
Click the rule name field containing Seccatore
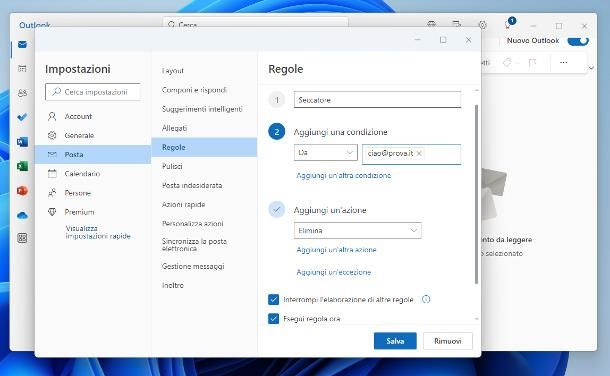[377, 100]
